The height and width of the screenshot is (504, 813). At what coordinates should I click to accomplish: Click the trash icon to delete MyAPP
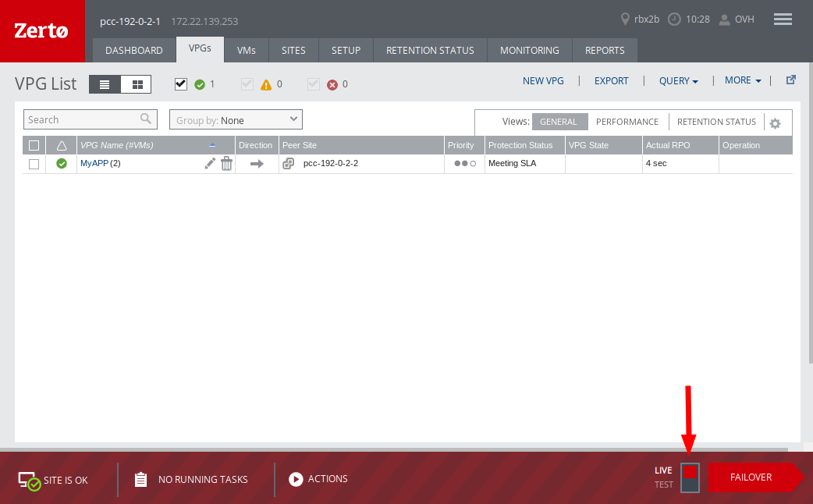click(226, 163)
